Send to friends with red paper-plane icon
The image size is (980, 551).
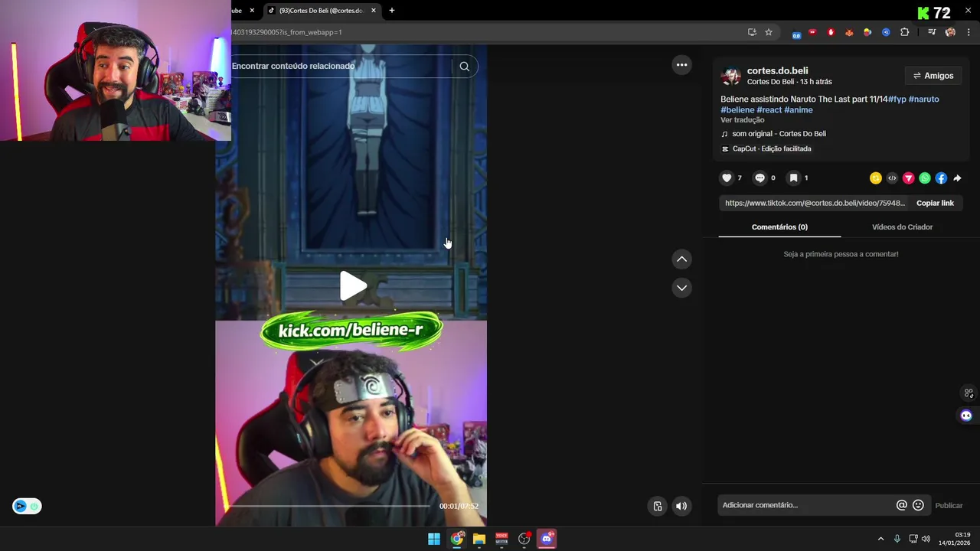click(x=908, y=178)
